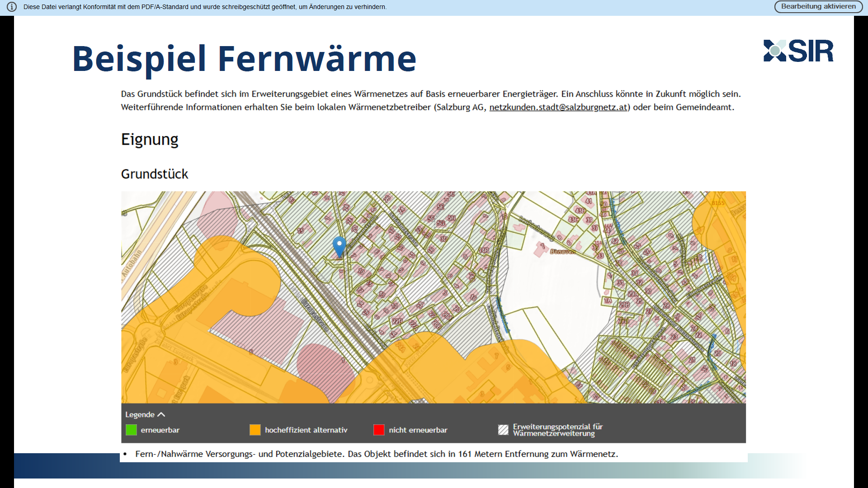The image size is (868, 488).
Task: Click the Eignung heading
Action: tap(150, 140)
